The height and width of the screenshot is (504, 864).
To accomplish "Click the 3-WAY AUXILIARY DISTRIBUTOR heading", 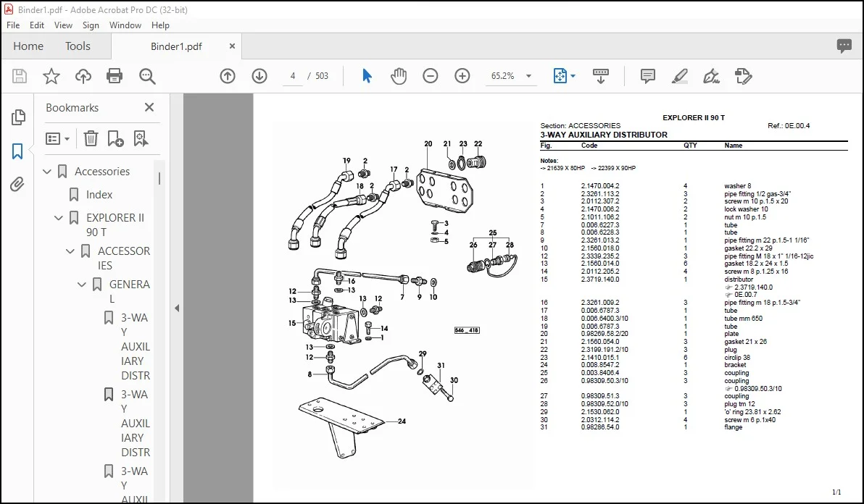I will point(603,135).
